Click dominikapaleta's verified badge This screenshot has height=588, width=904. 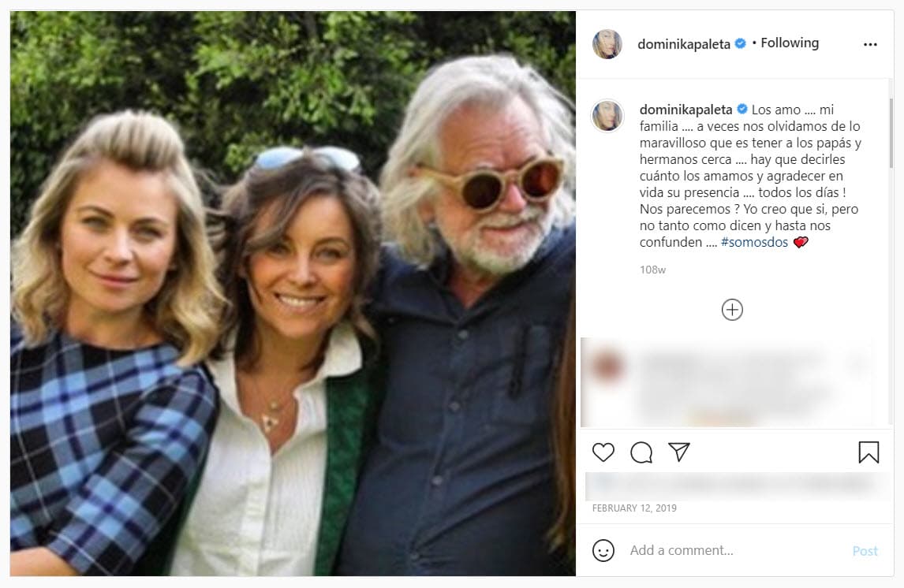click(x=738, y=43)
